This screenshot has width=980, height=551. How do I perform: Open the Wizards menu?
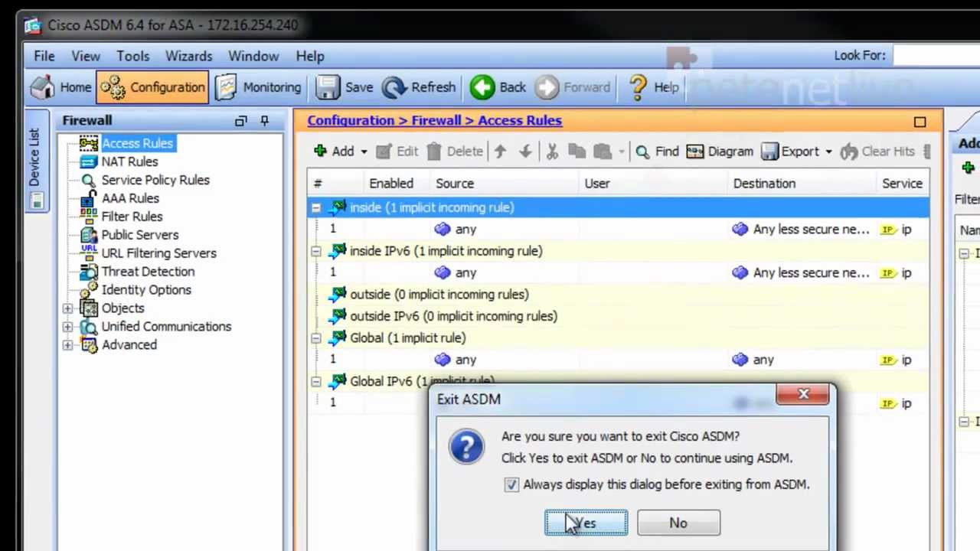coord(189,56)
